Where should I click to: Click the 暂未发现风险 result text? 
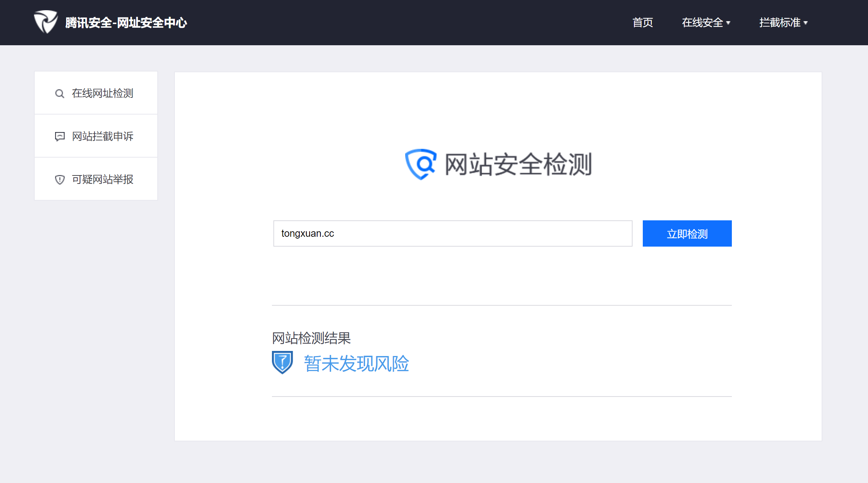[x=356, y=364]
